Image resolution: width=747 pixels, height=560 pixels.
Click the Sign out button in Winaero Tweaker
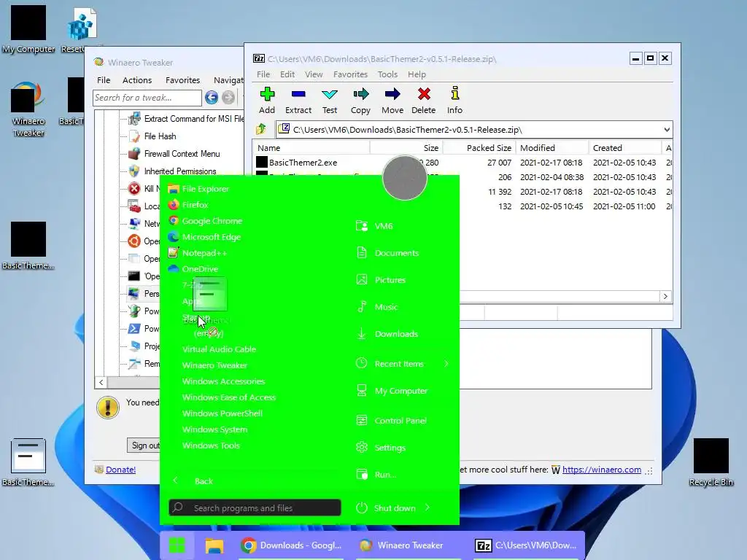click(x=144, y=446)
